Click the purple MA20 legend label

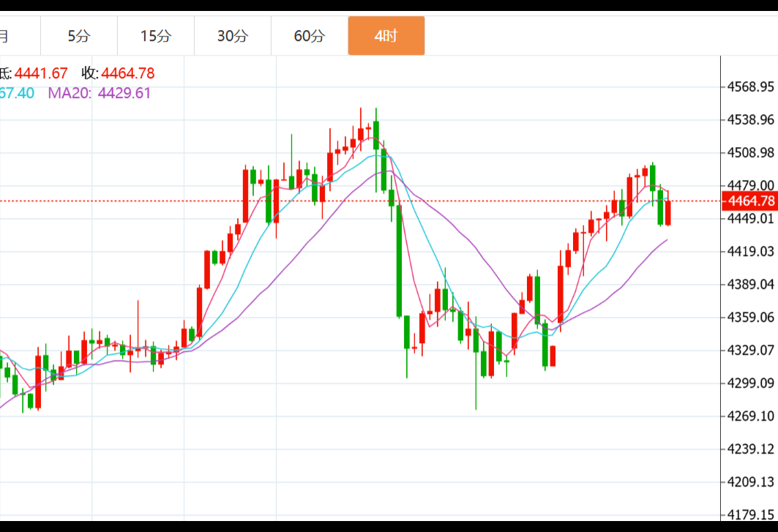pyautogui.click(x=70, y=93)
